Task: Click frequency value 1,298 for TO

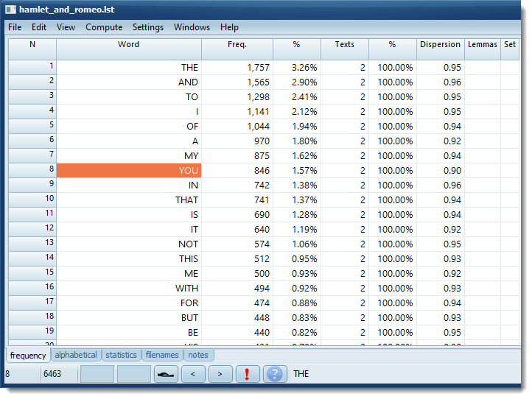Action: (258, 97)
